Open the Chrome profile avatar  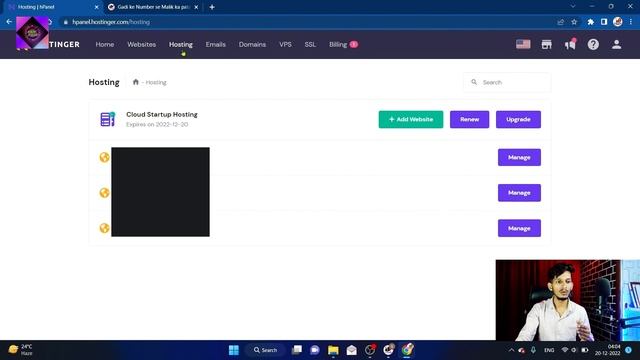pyautogui.click(x=618, y=22)
